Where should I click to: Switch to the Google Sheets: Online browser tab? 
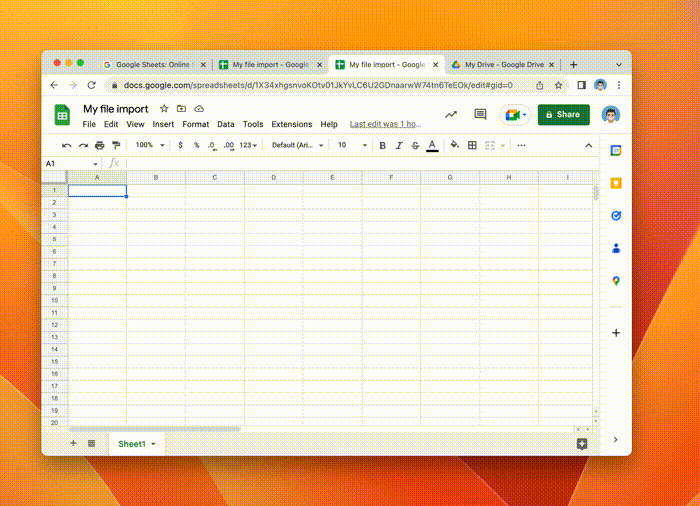coord(154,65)
